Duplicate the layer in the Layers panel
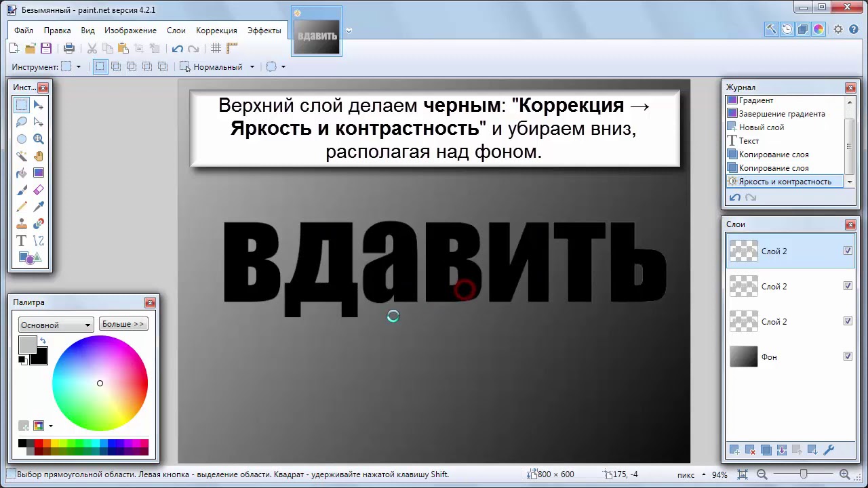The image size is (868, 488). (766, 449)
